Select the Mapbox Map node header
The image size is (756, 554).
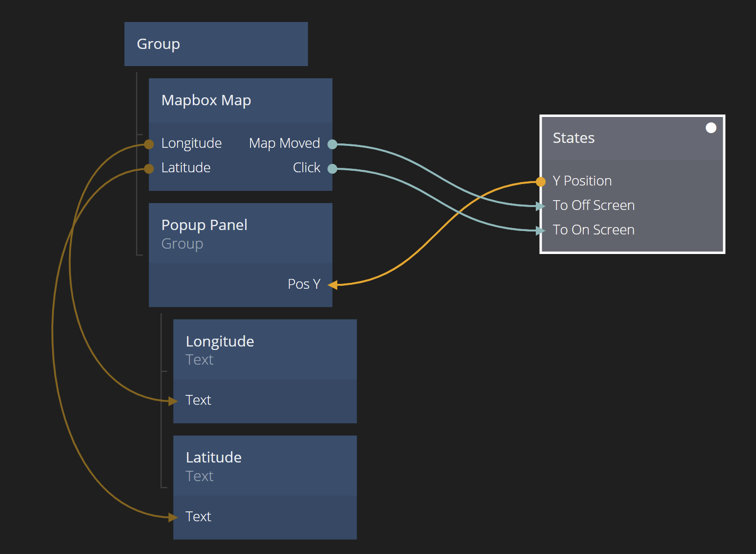pos(240,100)
